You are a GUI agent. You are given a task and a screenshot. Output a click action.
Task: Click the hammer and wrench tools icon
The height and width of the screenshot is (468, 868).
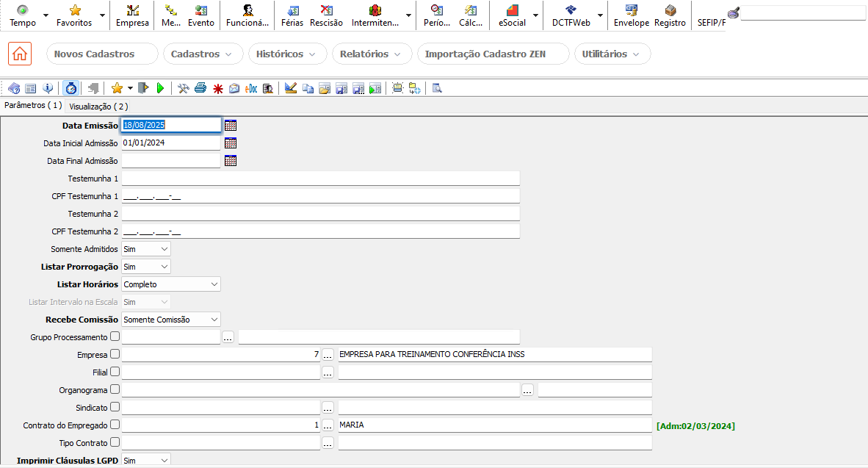[x=184, y=88]
